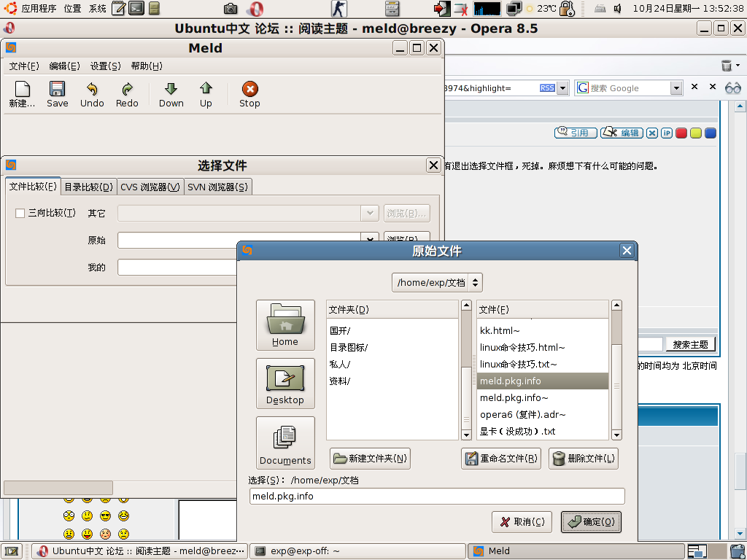Image resolution: width=747 pixels, height=560 pixels.
Task: Launch Opera from the top panel icon
Action: (x=255, y=9)
